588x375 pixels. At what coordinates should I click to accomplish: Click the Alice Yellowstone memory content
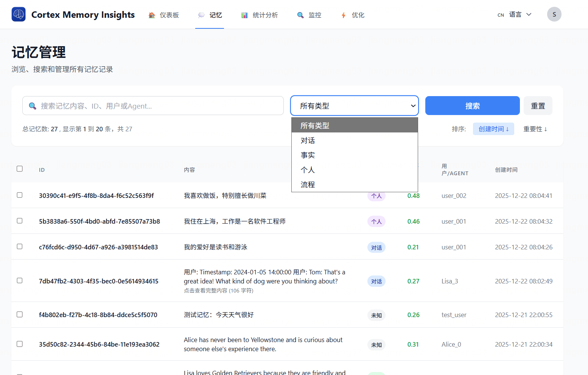[263, 344]
